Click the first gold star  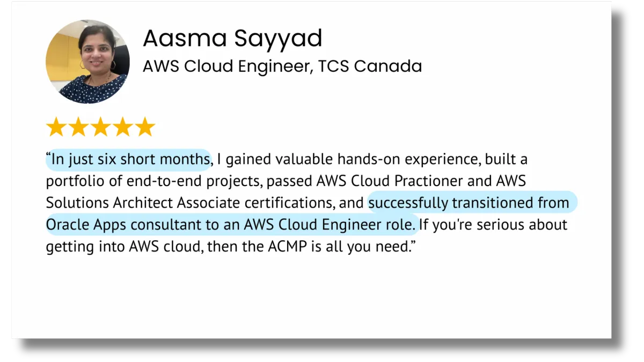(56, 128)
